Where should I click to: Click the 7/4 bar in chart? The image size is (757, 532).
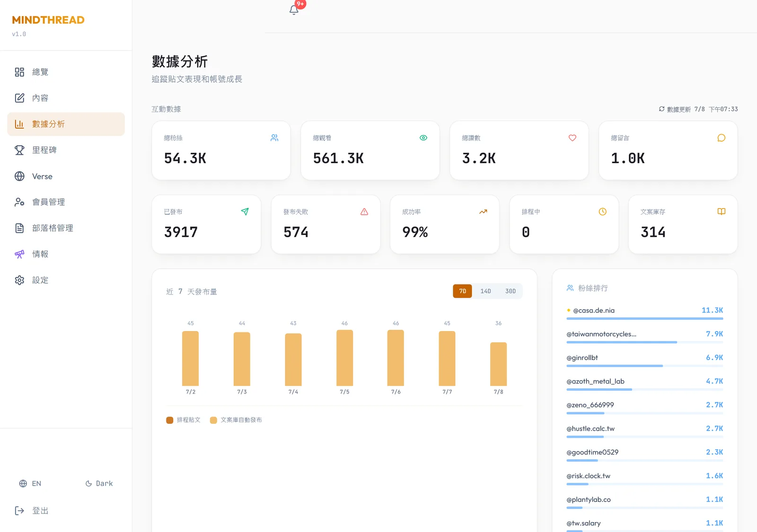293,360
